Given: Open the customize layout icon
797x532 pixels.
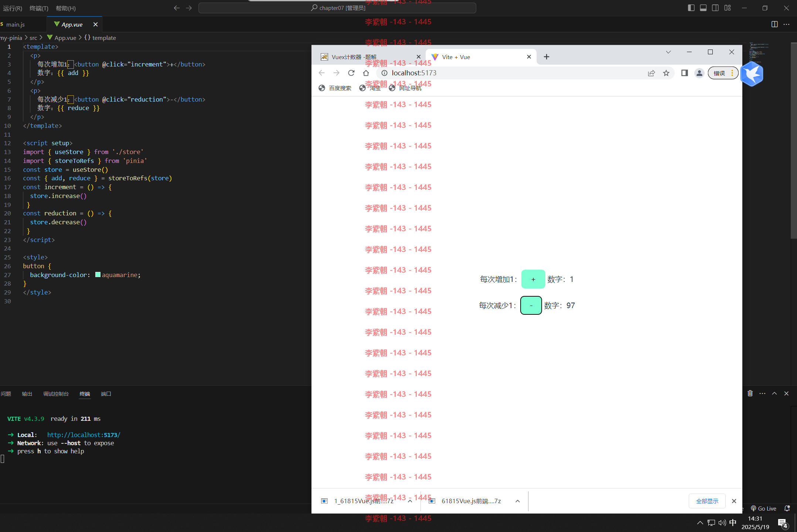Looking at the screenshot, I should [x=728, y=8].
